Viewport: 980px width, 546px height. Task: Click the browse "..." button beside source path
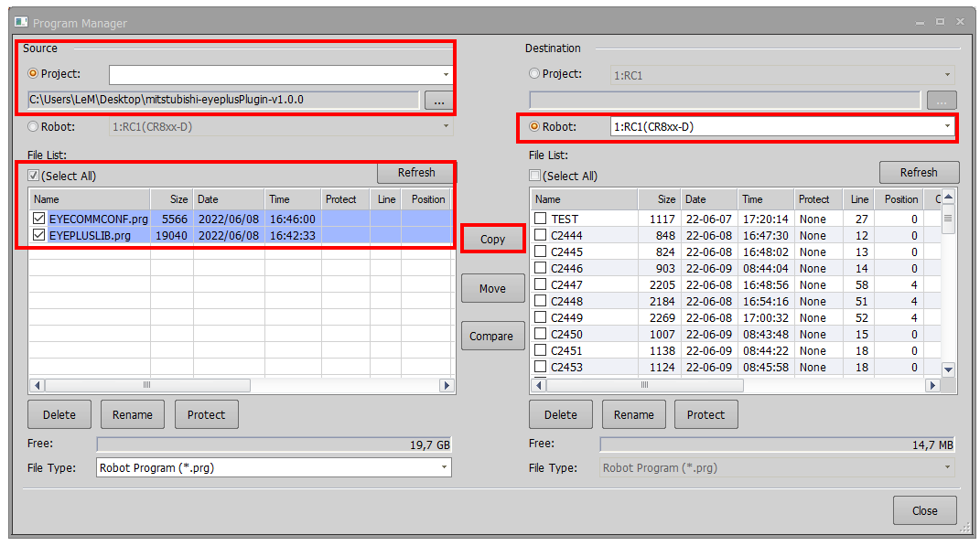point(437,101)
